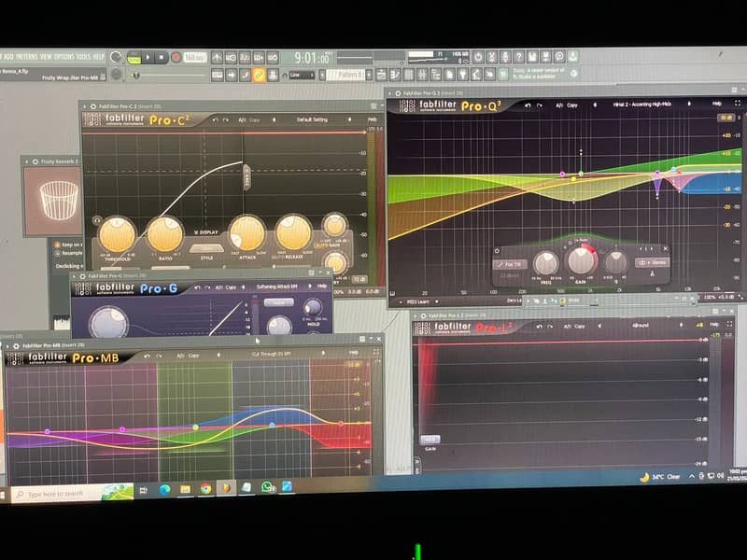Open the mixer view icon

(x=422, y=75)
